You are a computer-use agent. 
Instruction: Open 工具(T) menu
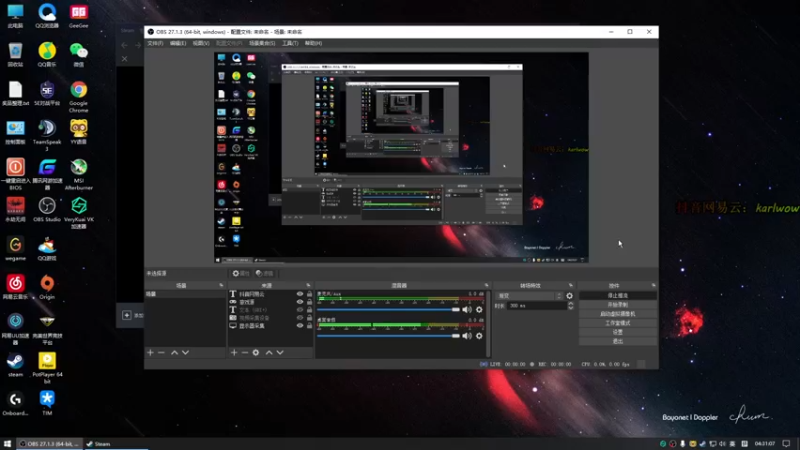pyautogui.click(x=290, y=43)
